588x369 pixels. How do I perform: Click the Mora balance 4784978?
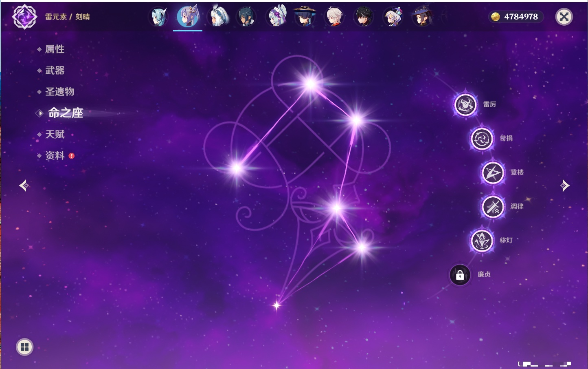[x=516, y=17]
